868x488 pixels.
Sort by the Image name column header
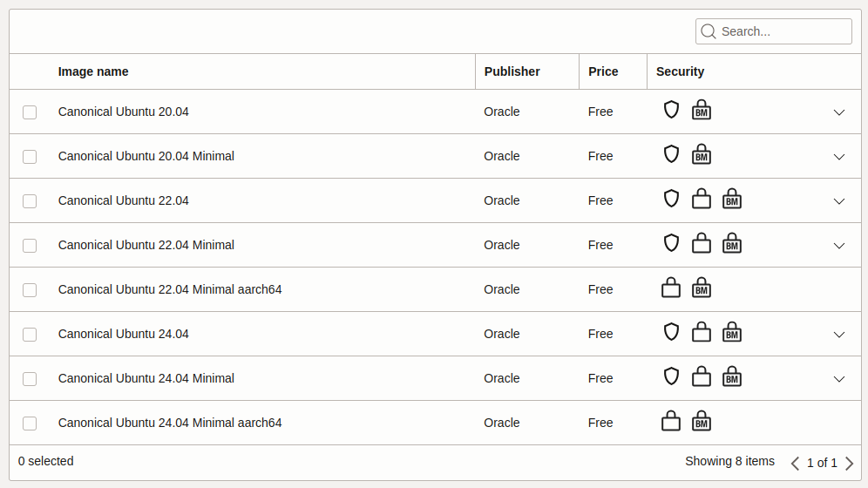pyautogui.click(x=93, y=72)
